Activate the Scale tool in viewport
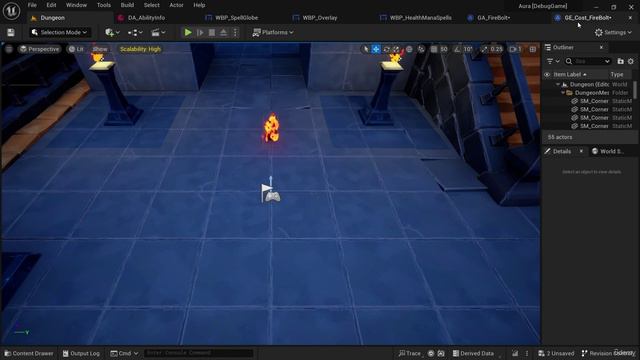Screen dimensions: 640x360 (396, 49)
